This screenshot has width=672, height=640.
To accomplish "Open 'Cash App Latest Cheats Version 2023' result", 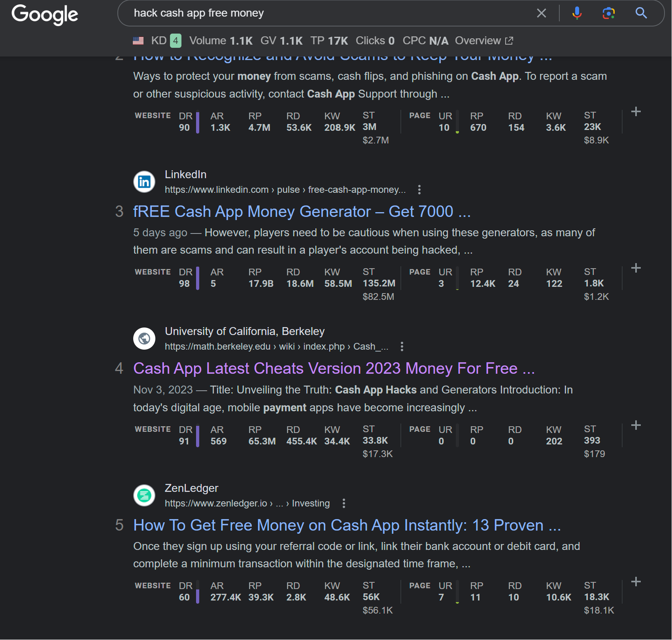I will pyautogui.click(x=334, y=368).
